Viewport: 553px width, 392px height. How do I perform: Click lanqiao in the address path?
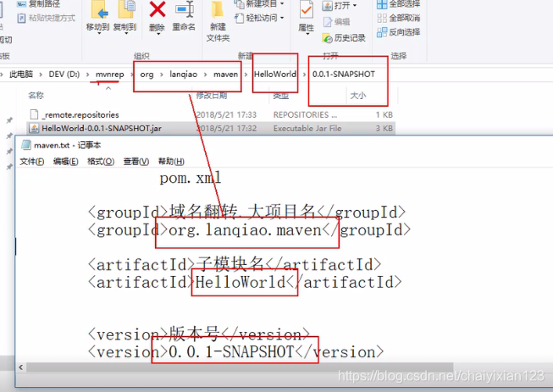tap(184, 74)
